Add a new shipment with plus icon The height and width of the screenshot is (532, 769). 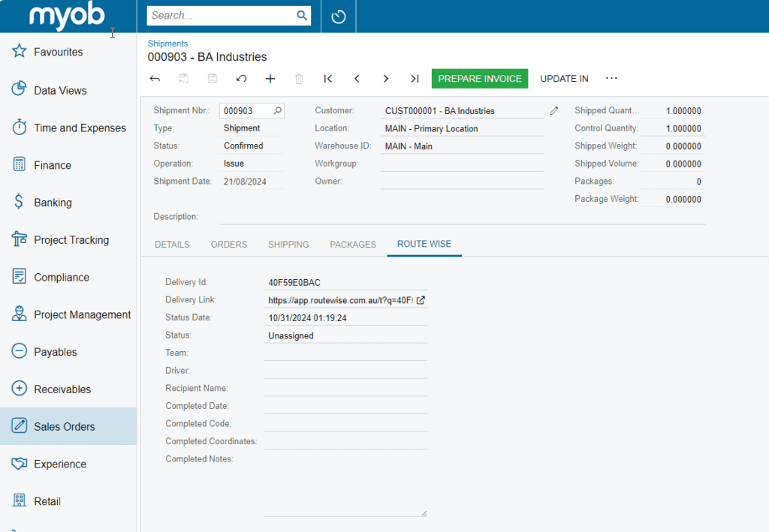(270, 79)
